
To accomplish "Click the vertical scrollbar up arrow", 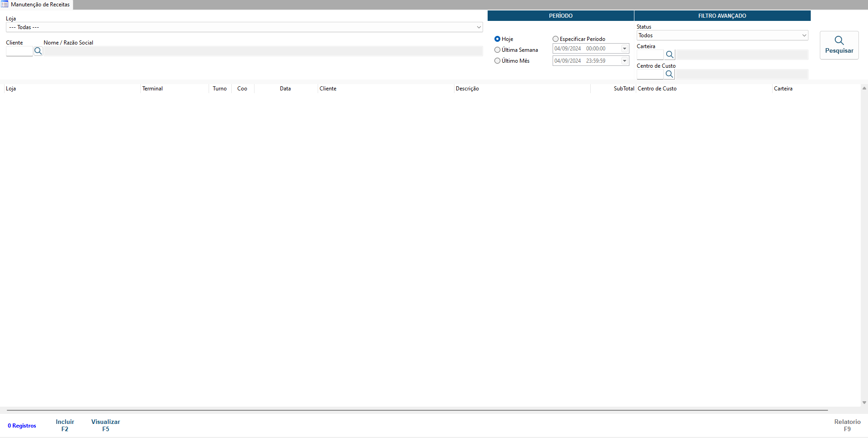I will pyautogui.click(x=864, y=88).
